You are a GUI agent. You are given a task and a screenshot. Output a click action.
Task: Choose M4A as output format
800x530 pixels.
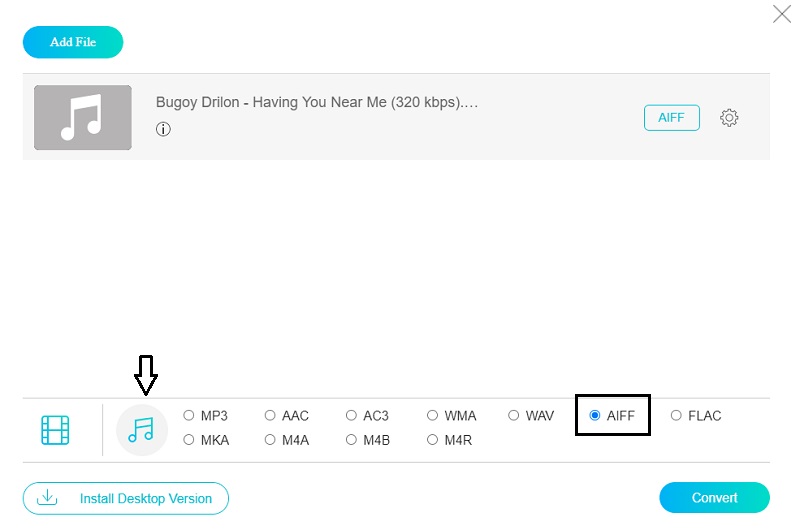pos(270,440)
